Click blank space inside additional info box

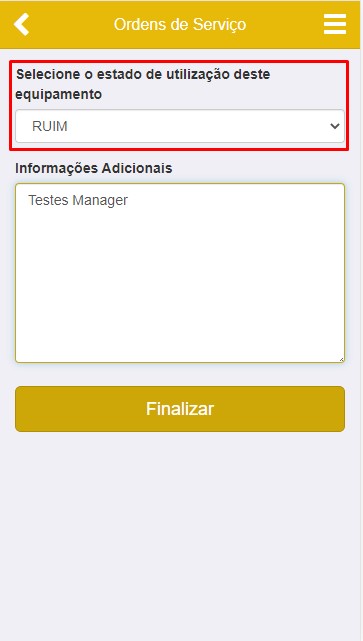pos(180,286)
